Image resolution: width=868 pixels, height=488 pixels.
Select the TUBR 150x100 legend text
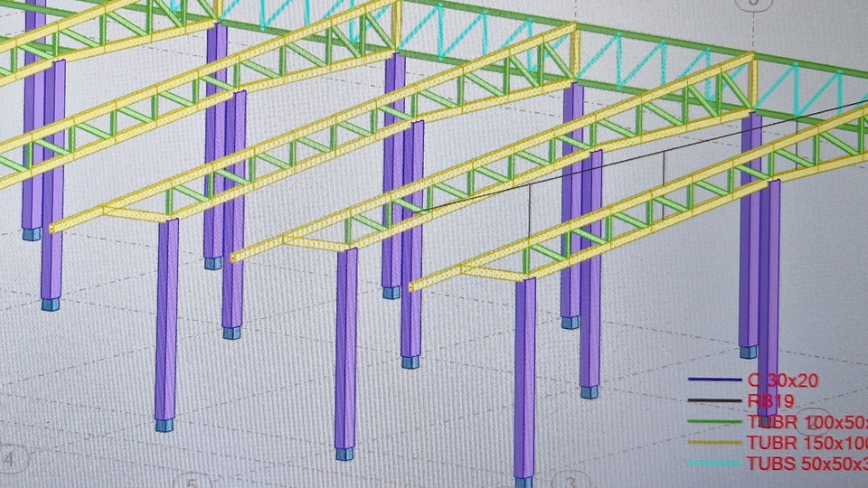click(805, 443)
